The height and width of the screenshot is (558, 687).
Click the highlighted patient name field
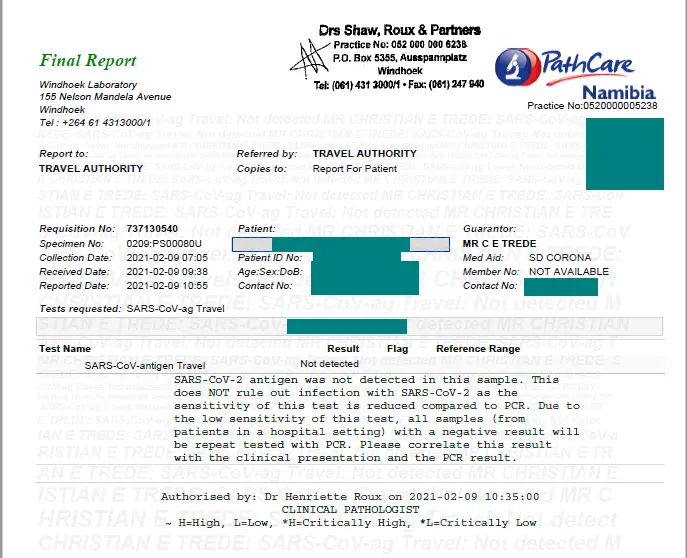[x=341, y=244]
